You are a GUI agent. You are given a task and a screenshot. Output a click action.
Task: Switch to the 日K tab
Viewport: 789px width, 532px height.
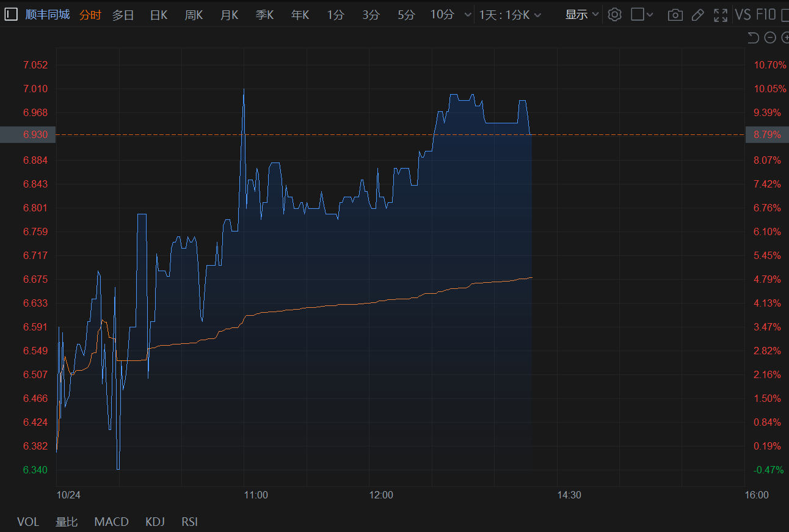pyautogui.click(x=158, y=15)
